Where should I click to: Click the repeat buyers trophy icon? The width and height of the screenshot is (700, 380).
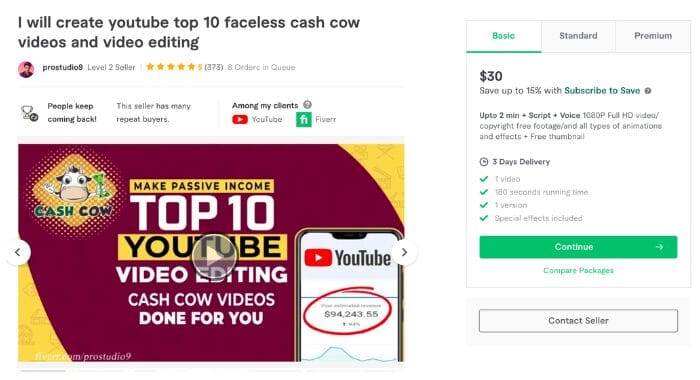click(x=29, y=113)
